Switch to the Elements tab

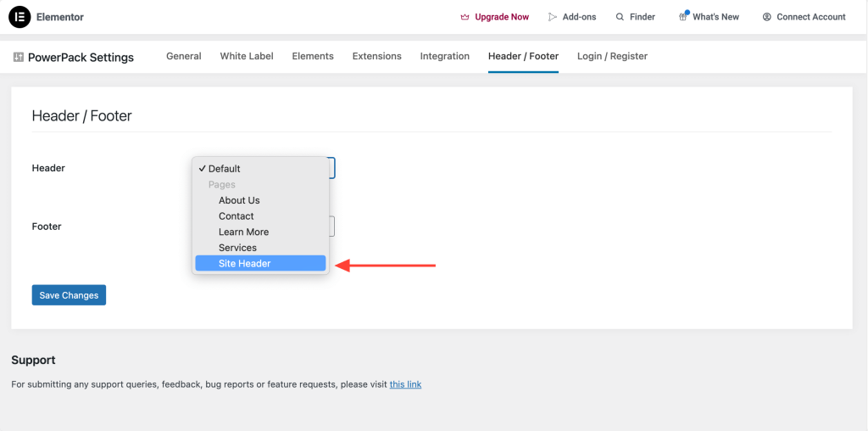[x=313, y=56]
